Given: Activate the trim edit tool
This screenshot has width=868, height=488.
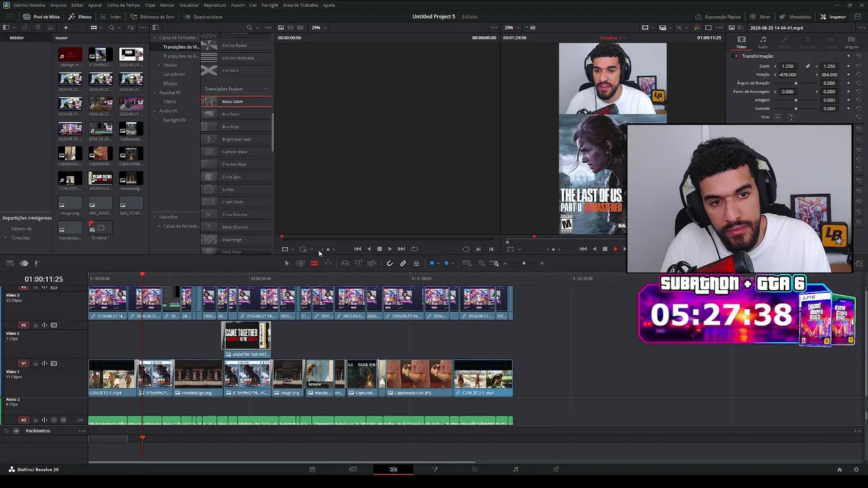Looking at the screenshot, I should click(x=300, y=263).
